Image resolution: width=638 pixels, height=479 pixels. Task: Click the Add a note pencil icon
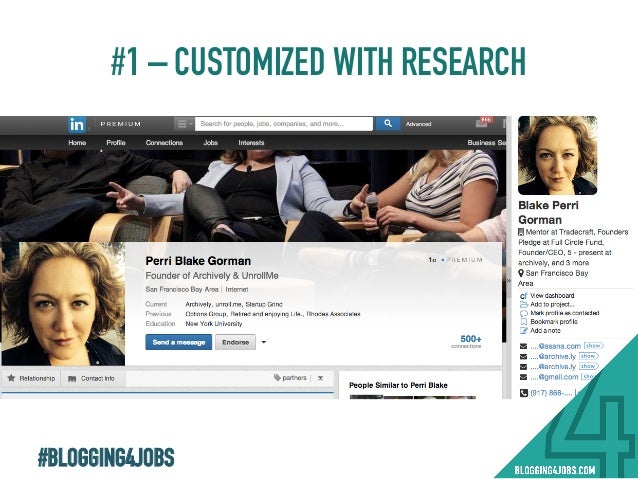click(x=523, y=331)
